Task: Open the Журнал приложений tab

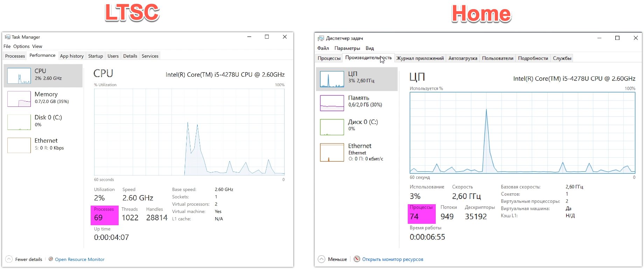Action: (x=420, y=58)
